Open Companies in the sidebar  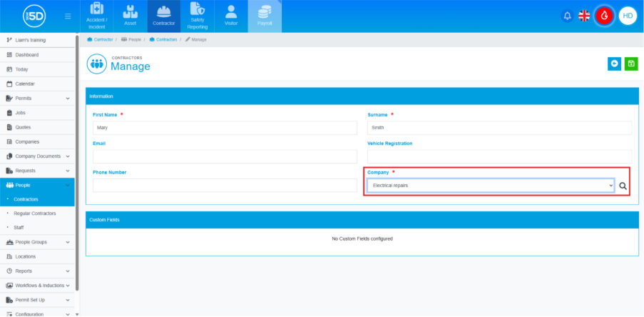tap(37, 141)
